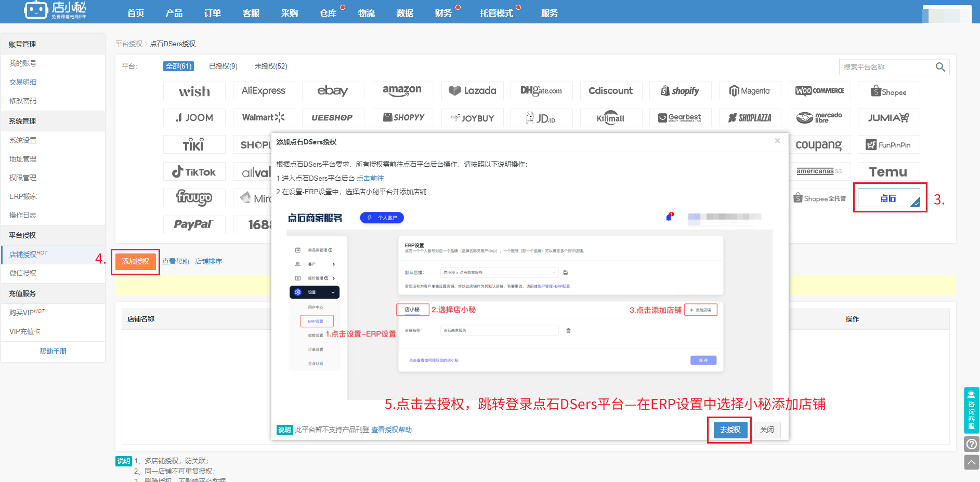980x482 pixels.
Task: Select the 点石 DSers platform tile
Action: [x=888, y=198]
